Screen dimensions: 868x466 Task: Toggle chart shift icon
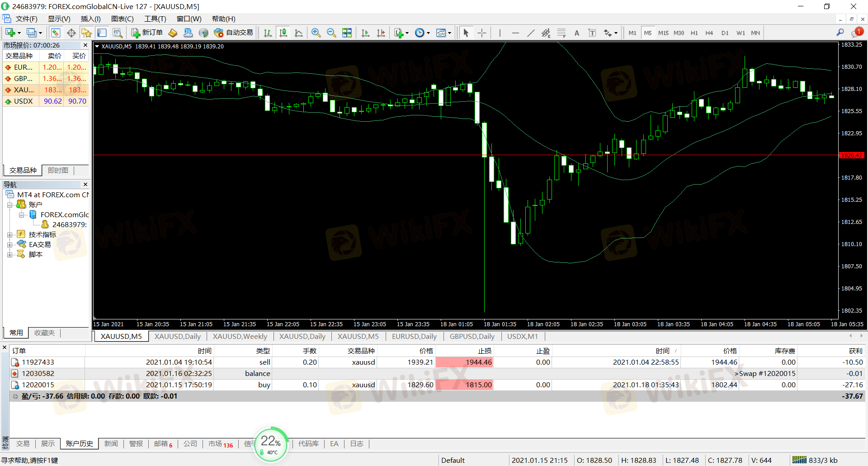coord(381,33)
